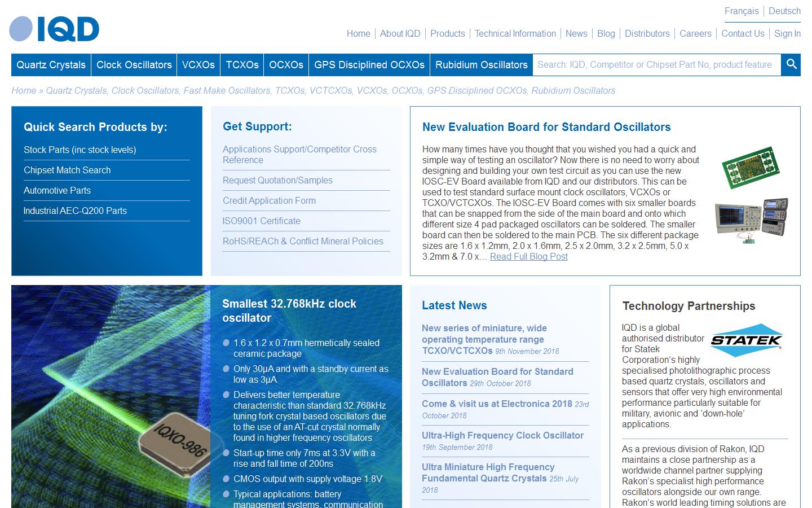Click the magnifying glass search icon
The image size is (812, 508).
click(791, 64)
